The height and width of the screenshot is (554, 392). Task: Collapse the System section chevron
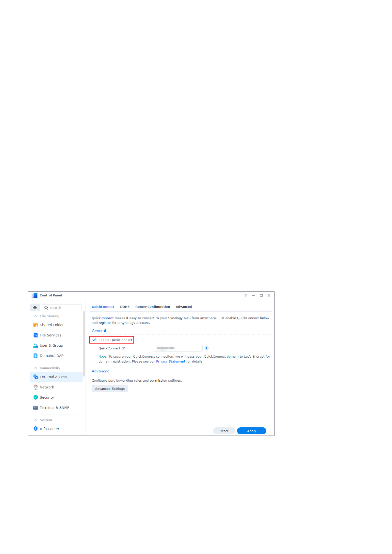(36, 420)
